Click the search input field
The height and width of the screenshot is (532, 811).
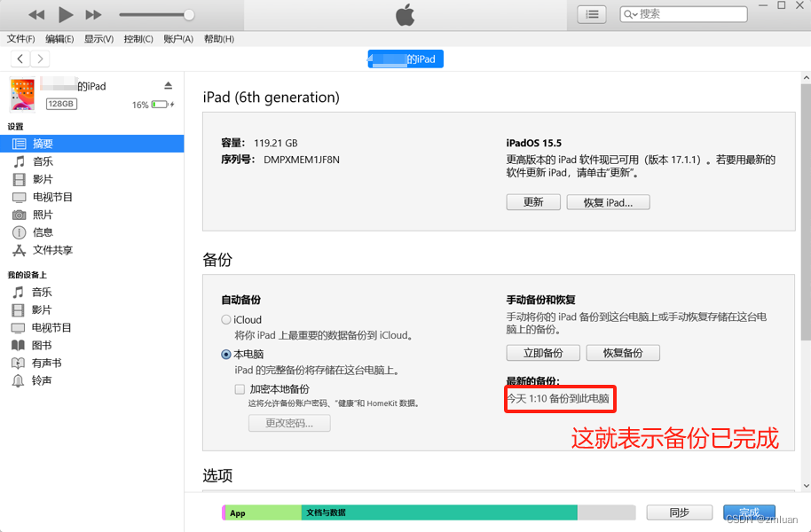coord(683,14)
